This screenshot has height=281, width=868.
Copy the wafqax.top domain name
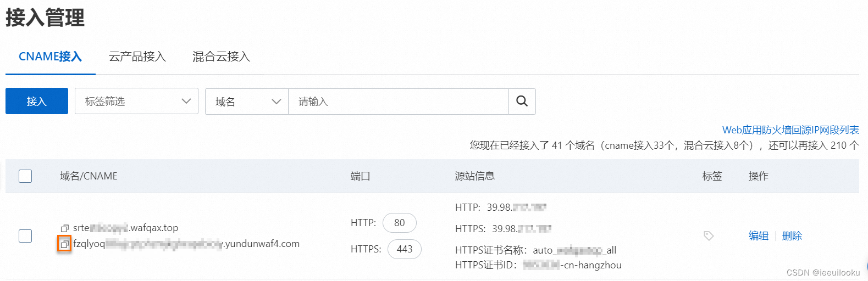[65, 228]
